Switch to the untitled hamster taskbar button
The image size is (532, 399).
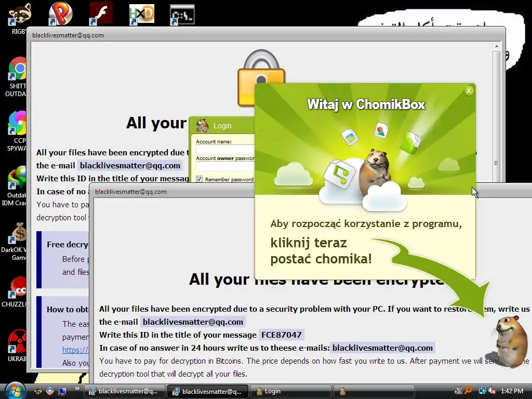coord(374,391)
